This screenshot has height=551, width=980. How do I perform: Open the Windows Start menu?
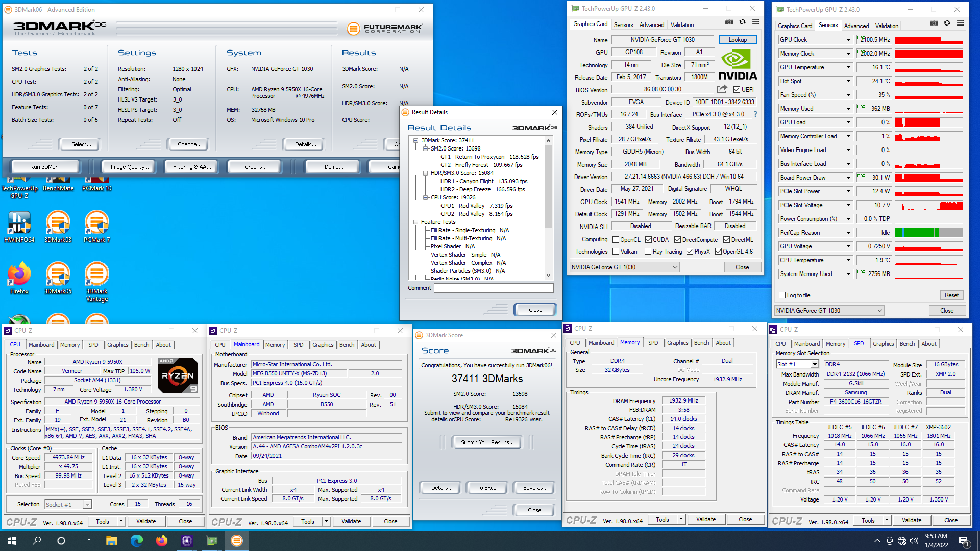pos(12,541)
